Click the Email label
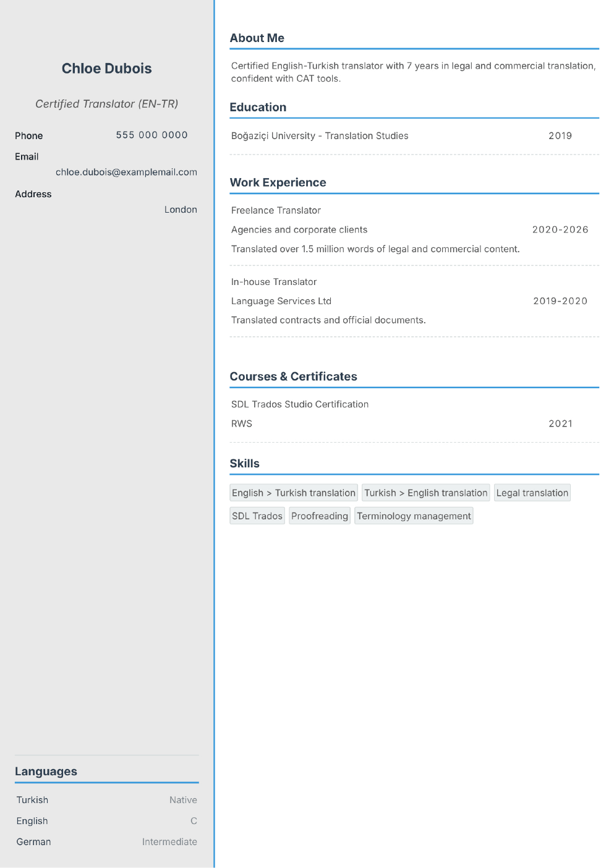The height and width of the screenshot is (868, 614). point(27,156)
